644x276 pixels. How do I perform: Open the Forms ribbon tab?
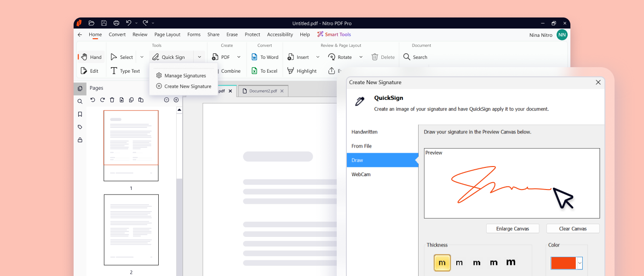pos(194,34)
